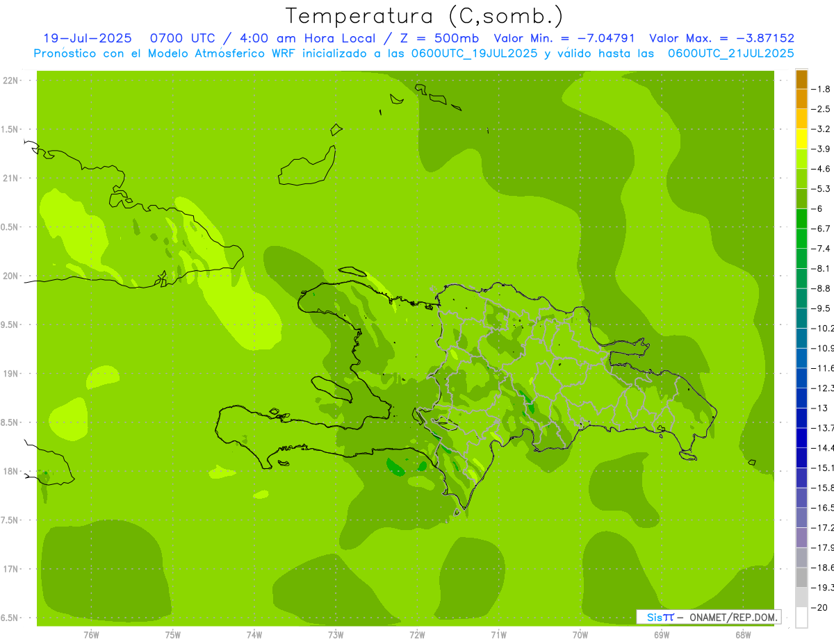Click the title 'Temperatura (C,somb.)'
Screen dimensions: 834x644
(x=425, y=16)
